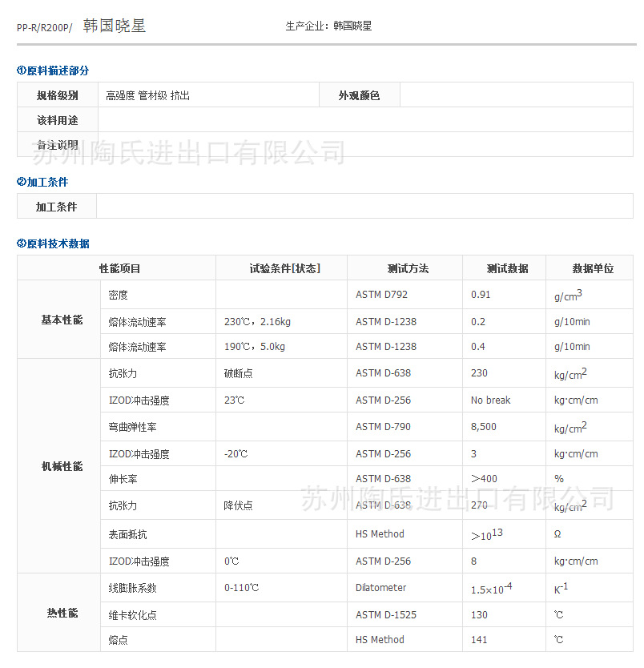Click the Vicat value "130"
This screenshot has width=644, height=668.
pyautogui.click(x=479, y=615)
